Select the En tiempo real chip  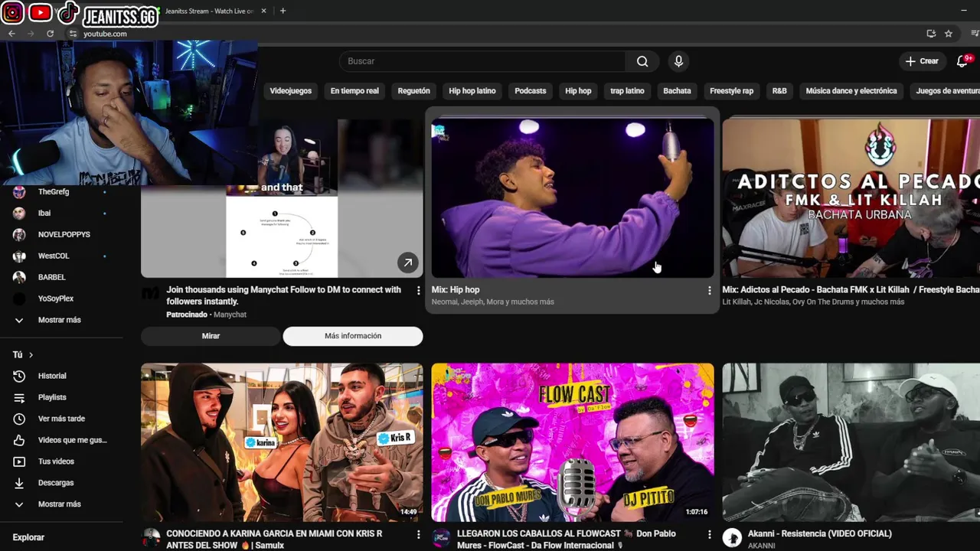(x=354, y=91)
